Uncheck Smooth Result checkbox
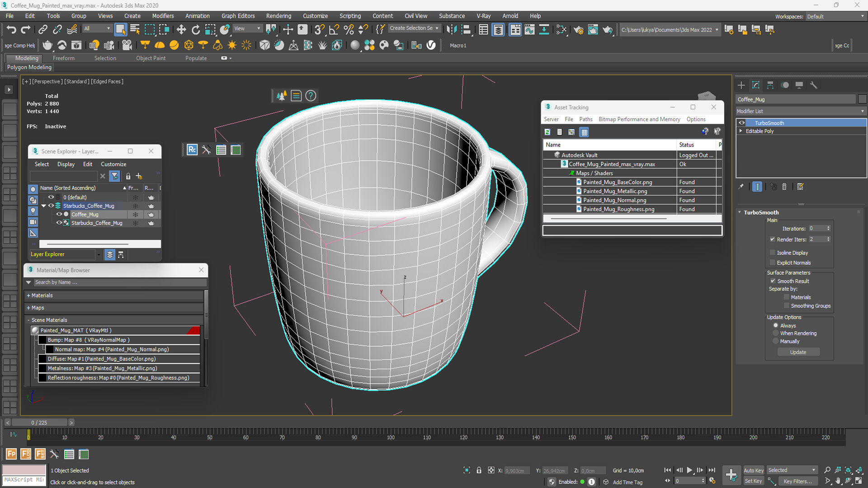 773,281
